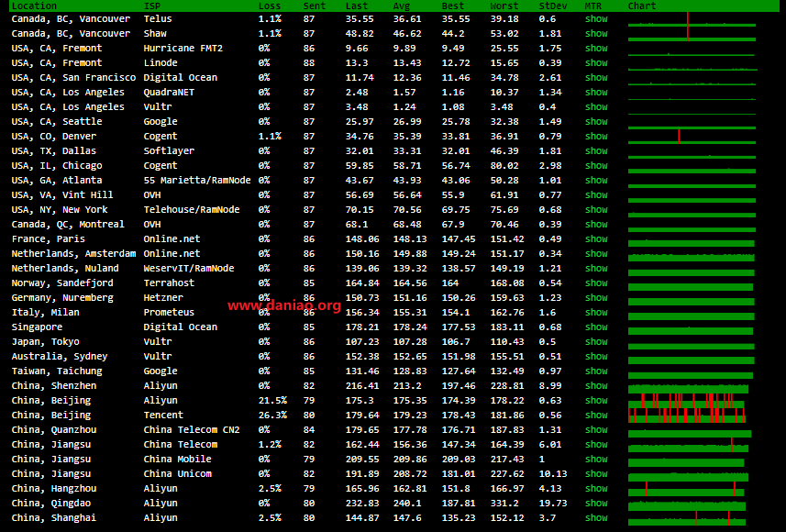786x532 pixels.
Task: Open show link for Paris Online.net
Action: (596, 239)
